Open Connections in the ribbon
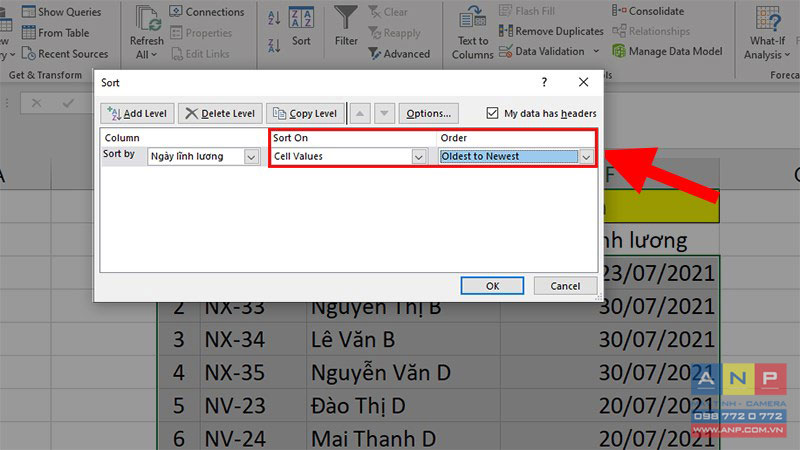 click(x=207, y=12)
